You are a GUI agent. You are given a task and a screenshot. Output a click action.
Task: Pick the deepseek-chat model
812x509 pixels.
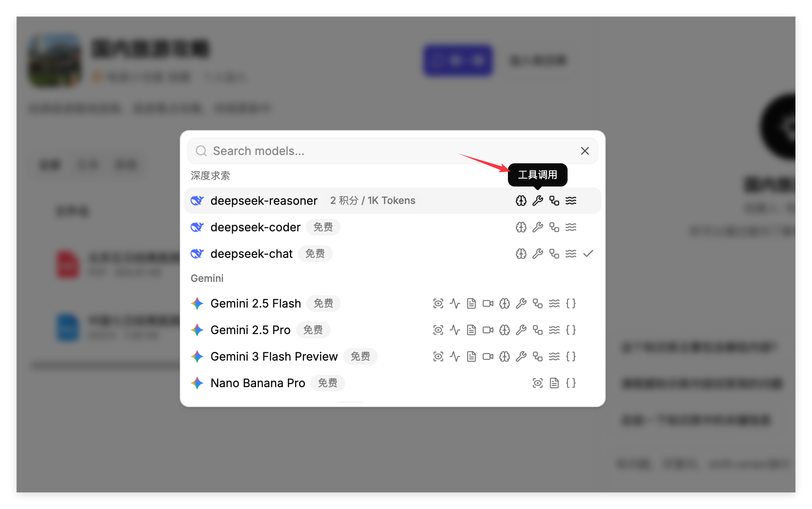392,254
